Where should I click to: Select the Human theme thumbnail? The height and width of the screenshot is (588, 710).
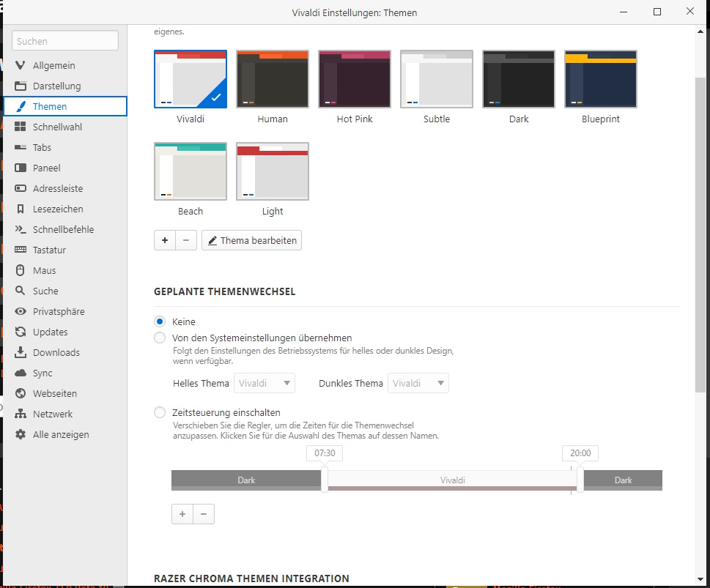(273, 79)
